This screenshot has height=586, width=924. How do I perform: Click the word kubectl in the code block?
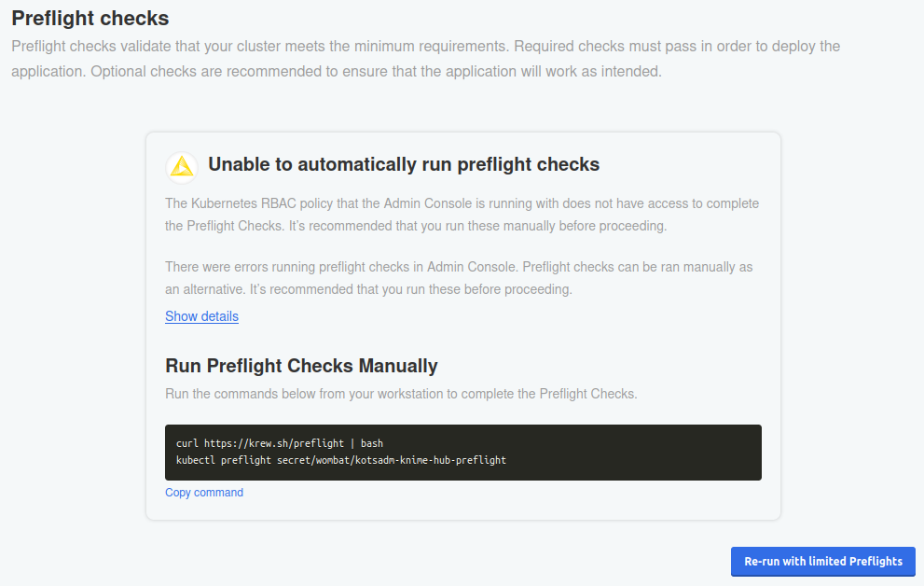pos(195,460)
